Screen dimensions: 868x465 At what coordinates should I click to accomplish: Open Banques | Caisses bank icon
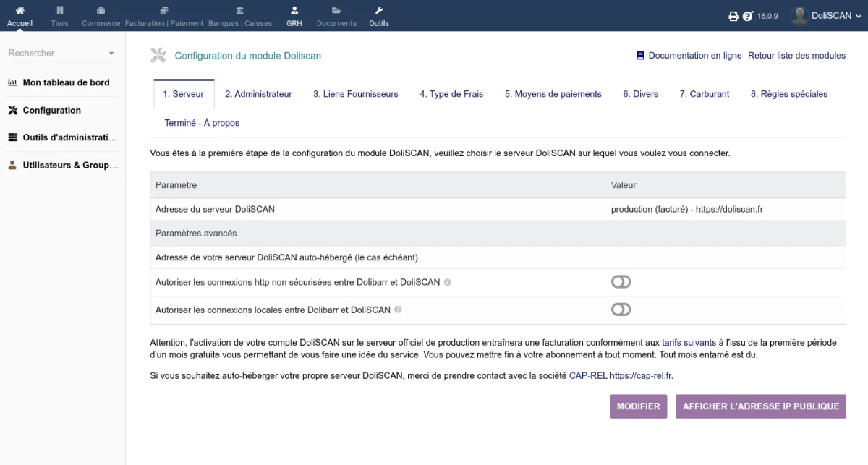pos(240,10)
